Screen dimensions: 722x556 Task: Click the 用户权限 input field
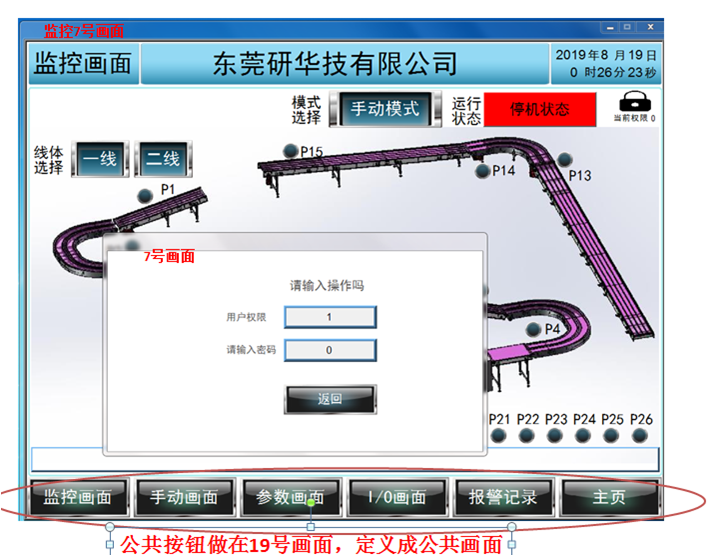point(330,317)
